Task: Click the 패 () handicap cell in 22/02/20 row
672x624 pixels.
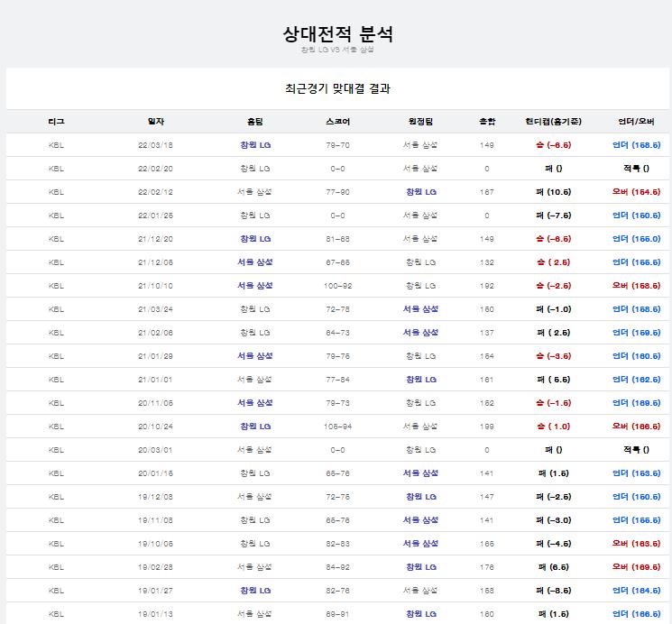Action: [x=553, y=169]
